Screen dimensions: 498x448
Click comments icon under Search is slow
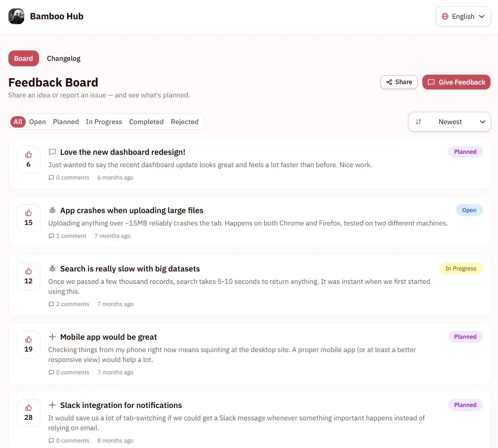point(51,304)
